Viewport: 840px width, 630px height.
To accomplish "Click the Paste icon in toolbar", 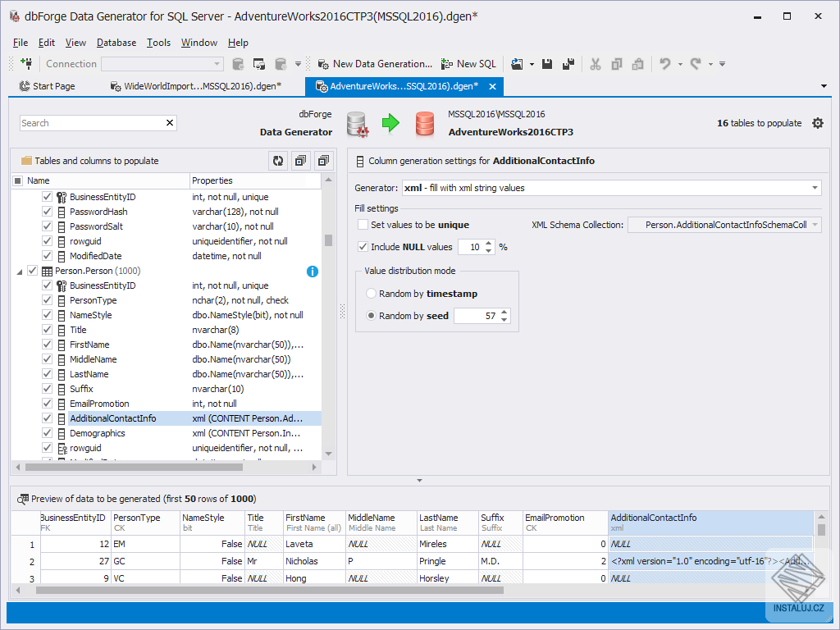I will click(x=637, y=64).
